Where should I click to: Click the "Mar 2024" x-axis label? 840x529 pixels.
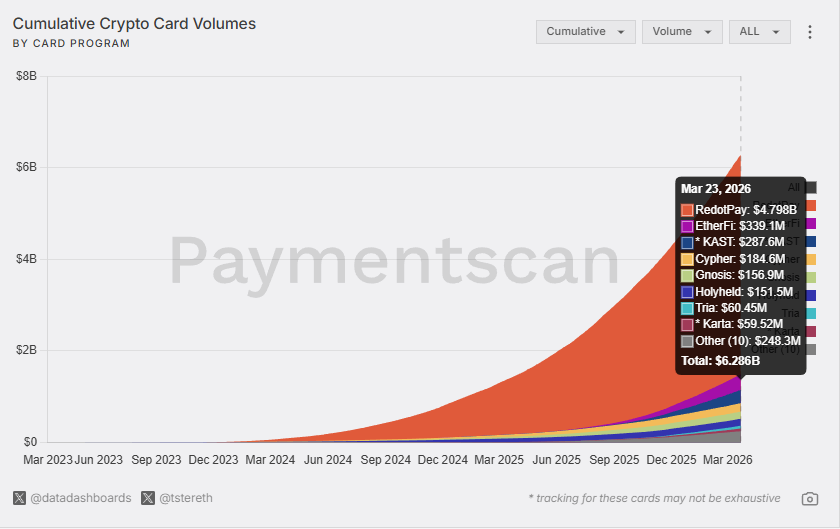[270, 460]
